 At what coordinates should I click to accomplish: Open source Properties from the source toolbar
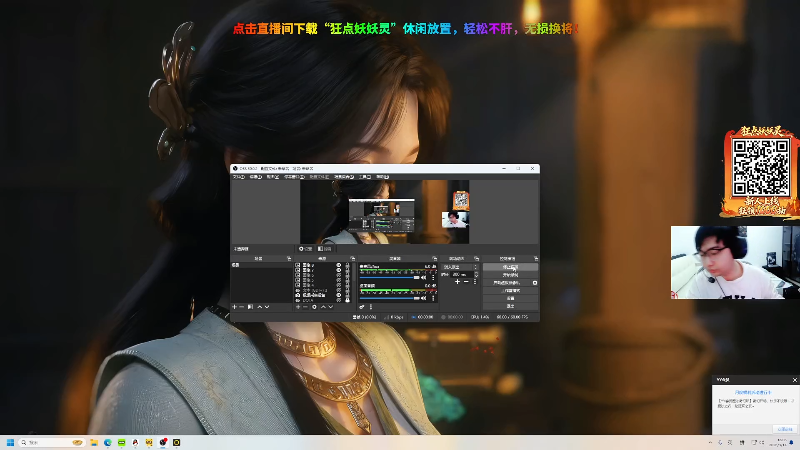[305, 249]
